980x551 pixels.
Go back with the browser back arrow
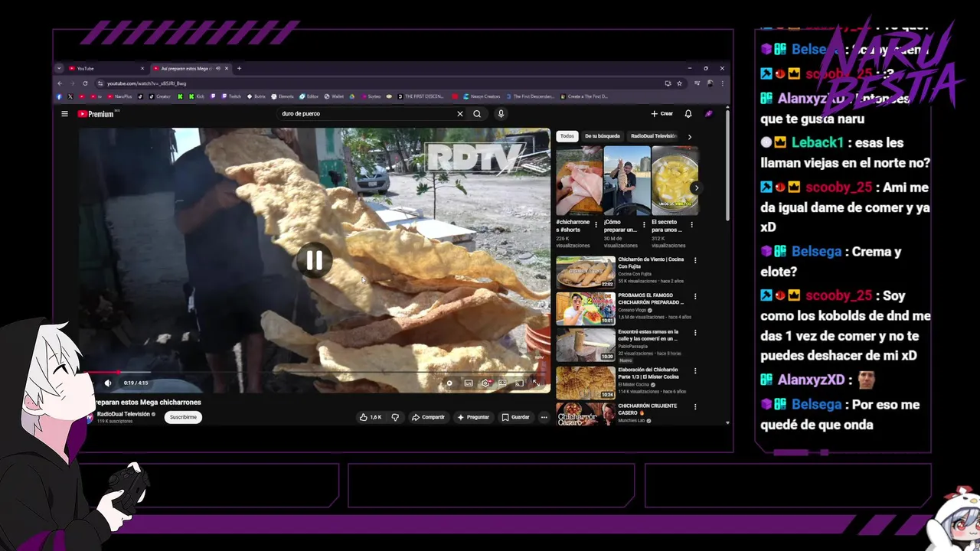60,83
